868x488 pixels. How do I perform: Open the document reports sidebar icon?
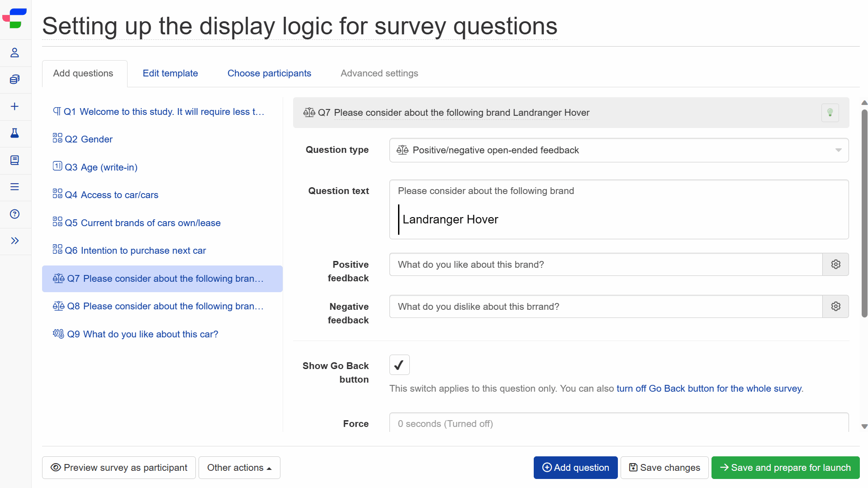click(x=14, y=160)
